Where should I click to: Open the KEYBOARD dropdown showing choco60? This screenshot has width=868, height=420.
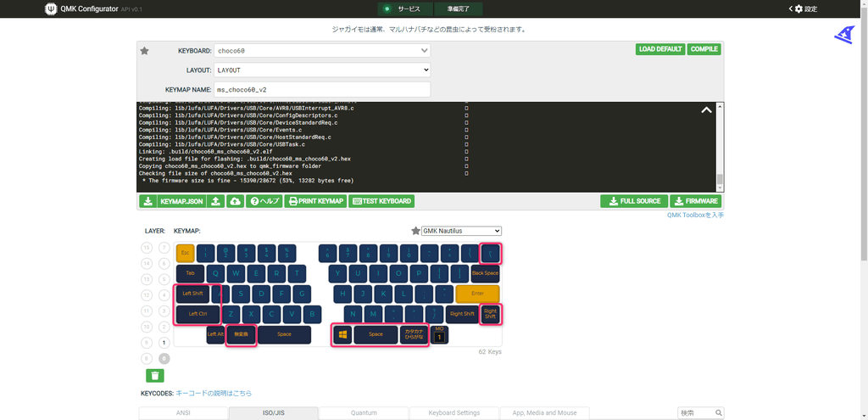point(321,51)
